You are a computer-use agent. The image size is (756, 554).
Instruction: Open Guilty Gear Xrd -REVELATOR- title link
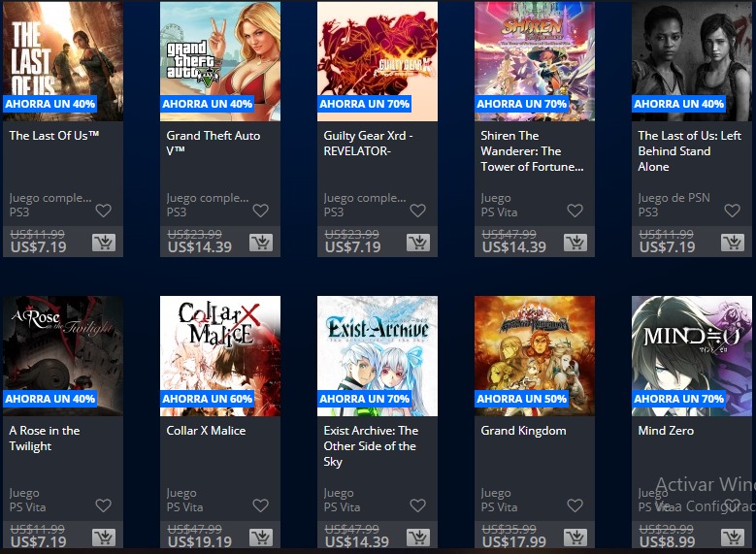click(x=368, y=144)
